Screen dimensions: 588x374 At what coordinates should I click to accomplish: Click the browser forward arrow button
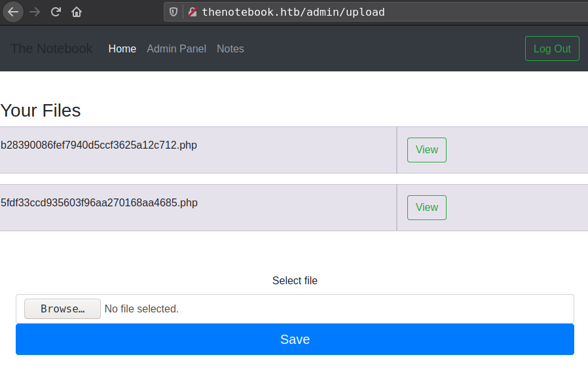[35, 12]
